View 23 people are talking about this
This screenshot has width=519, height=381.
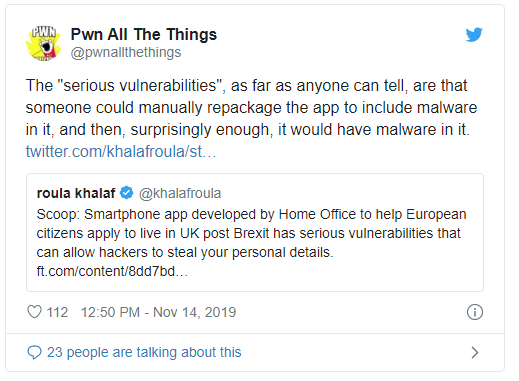pyautogui.click(x=144, y=352)
